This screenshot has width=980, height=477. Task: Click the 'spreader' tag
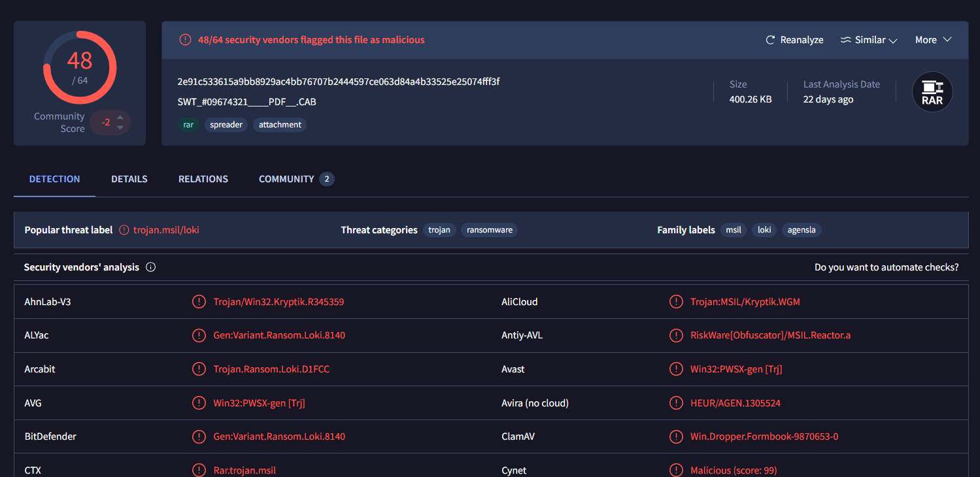pyautogui.click(x=226, y=125)
